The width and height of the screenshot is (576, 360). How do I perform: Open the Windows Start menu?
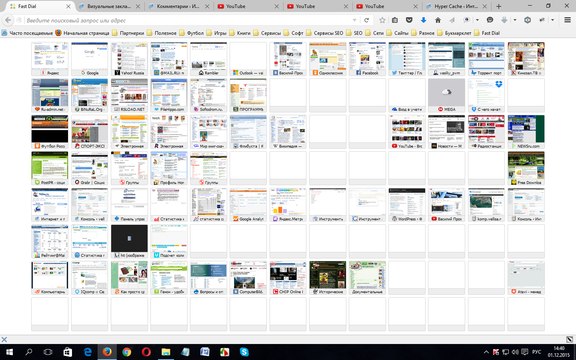(9, 352)
